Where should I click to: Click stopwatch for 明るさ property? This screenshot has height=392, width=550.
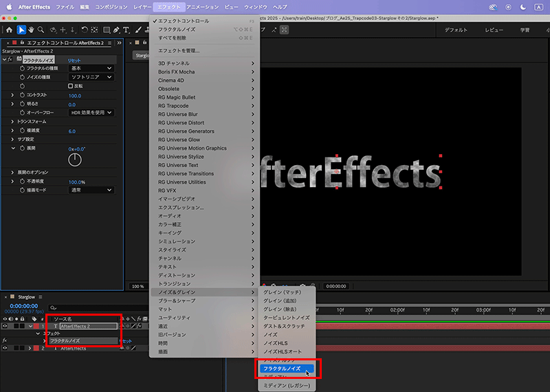(x=22, y=104)
